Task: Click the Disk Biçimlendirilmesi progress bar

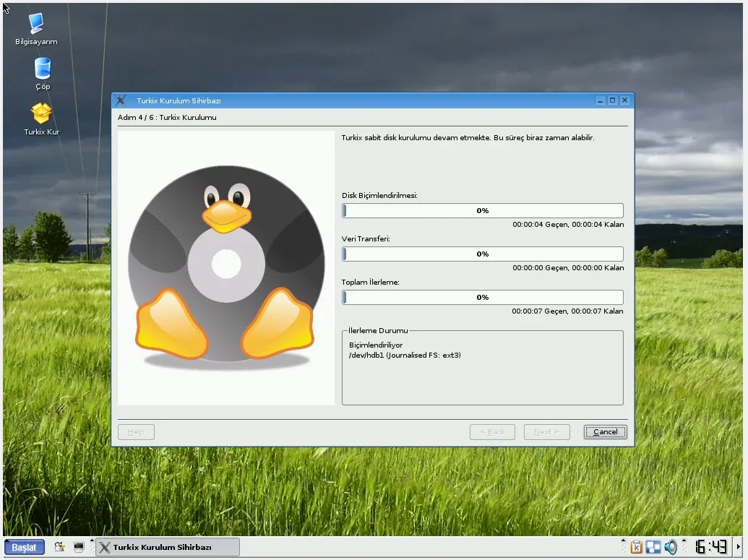Action: click(x=482, y=211)
